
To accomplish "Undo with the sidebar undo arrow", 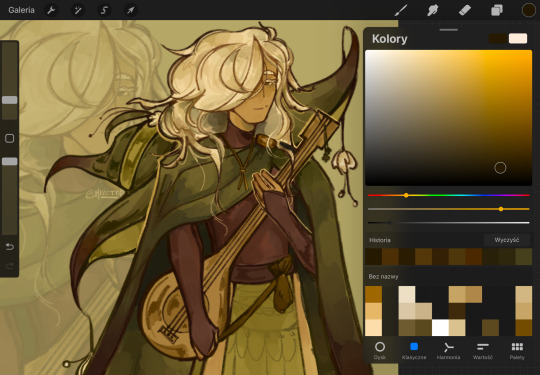I will [10, 247].
